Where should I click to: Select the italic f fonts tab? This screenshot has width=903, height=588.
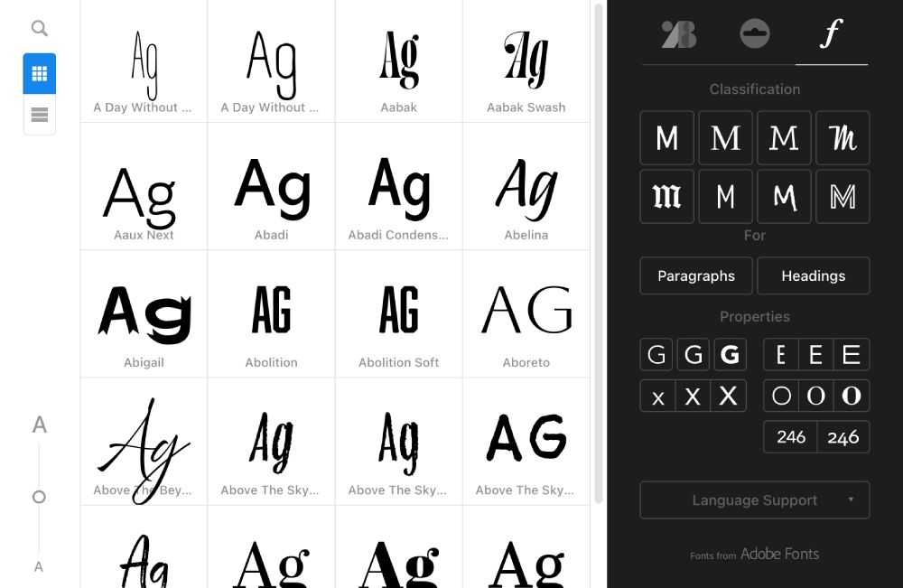click(831, 33)
